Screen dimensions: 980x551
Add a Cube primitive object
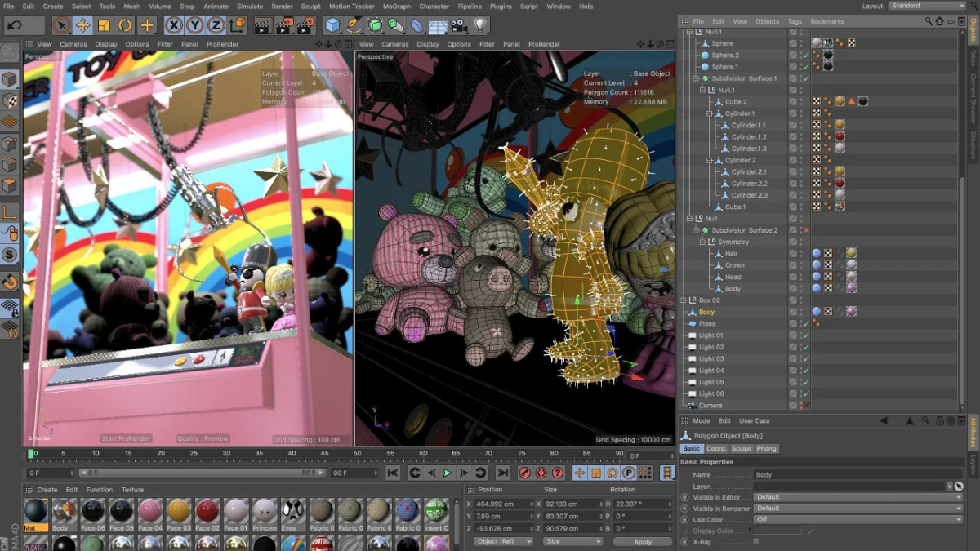click(x=332, y=25)
